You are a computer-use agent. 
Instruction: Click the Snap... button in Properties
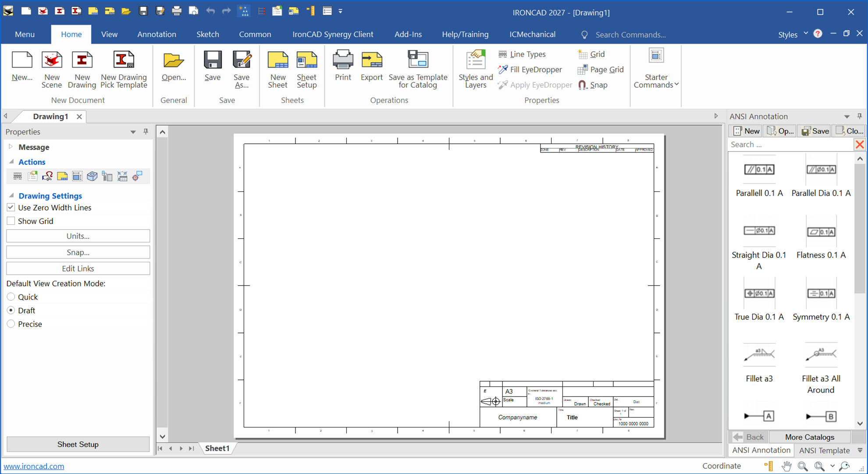(78, 252)
